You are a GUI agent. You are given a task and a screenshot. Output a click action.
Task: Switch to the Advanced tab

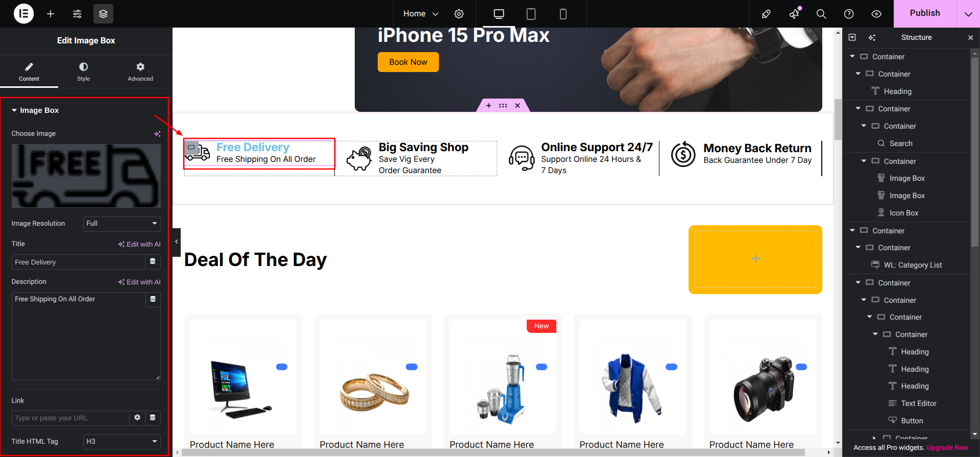coord(140,71)
